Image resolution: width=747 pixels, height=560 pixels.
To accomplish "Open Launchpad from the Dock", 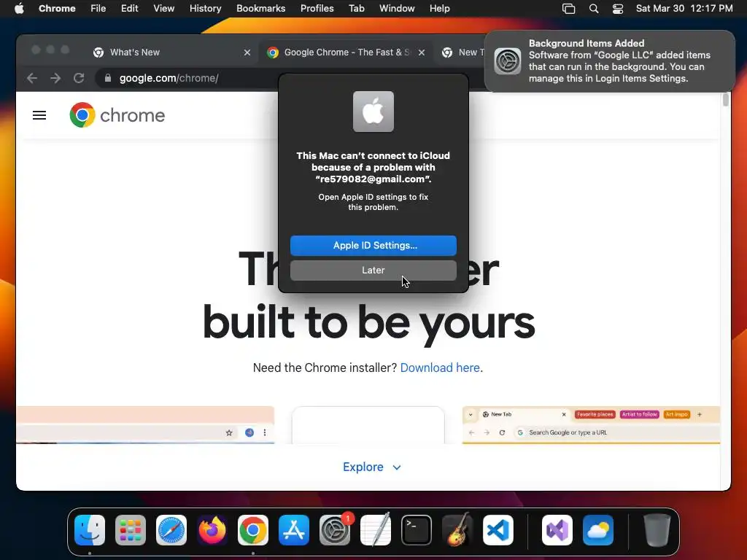I will click(131, 530).
